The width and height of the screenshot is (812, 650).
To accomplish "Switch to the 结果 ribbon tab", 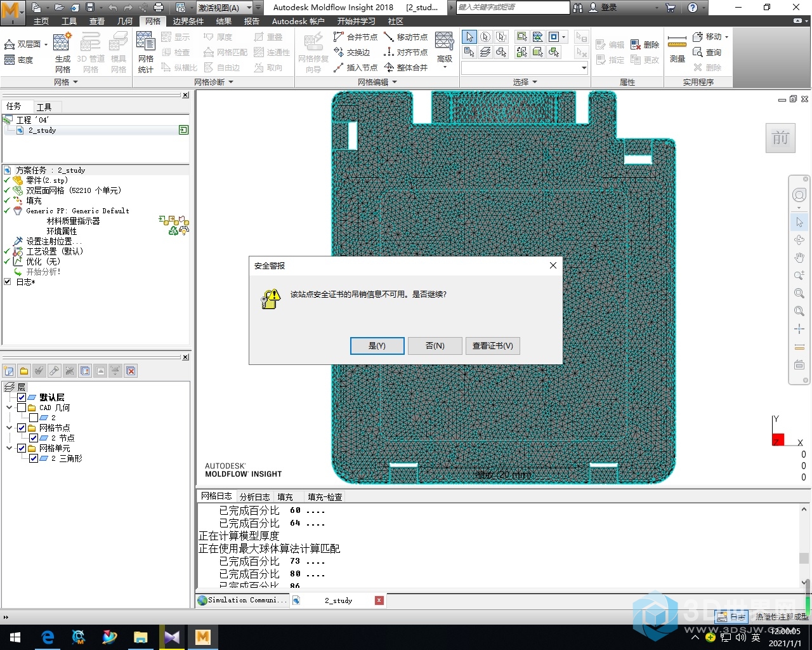I will pyautogui.click(x=224, y=21).
